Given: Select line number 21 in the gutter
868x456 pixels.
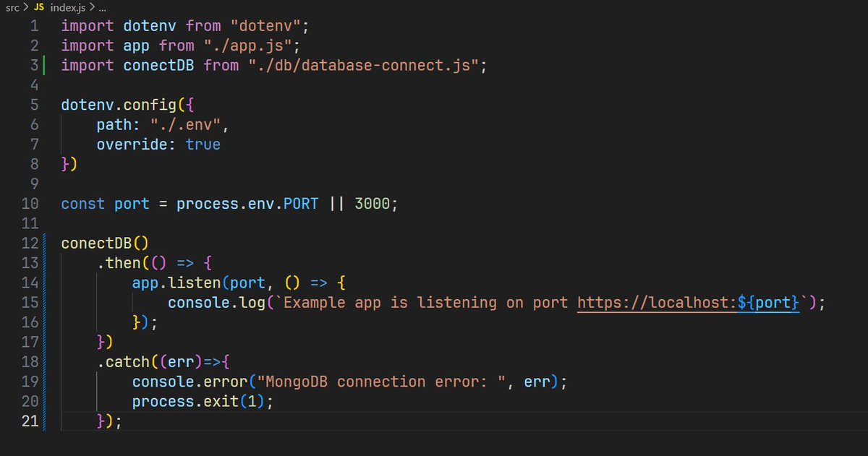Looking at the screenshot, I should click(x=30, y=421).
